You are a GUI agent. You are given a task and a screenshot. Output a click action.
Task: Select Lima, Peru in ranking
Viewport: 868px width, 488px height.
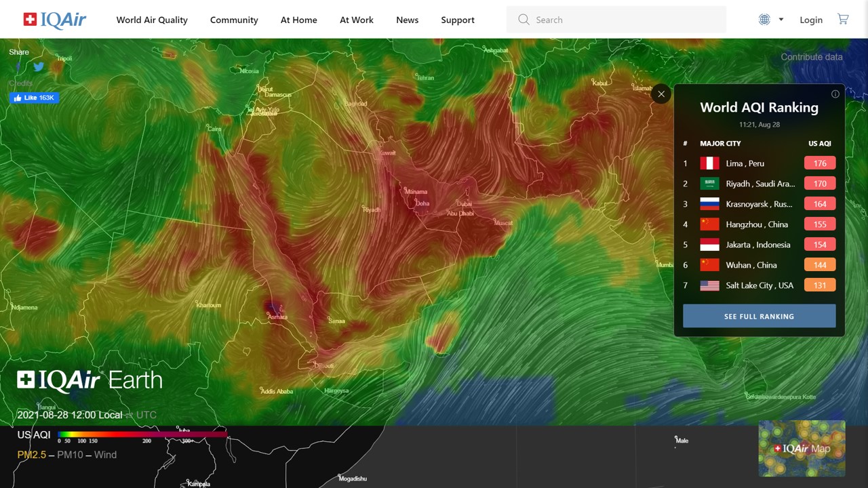pos(745,163)
